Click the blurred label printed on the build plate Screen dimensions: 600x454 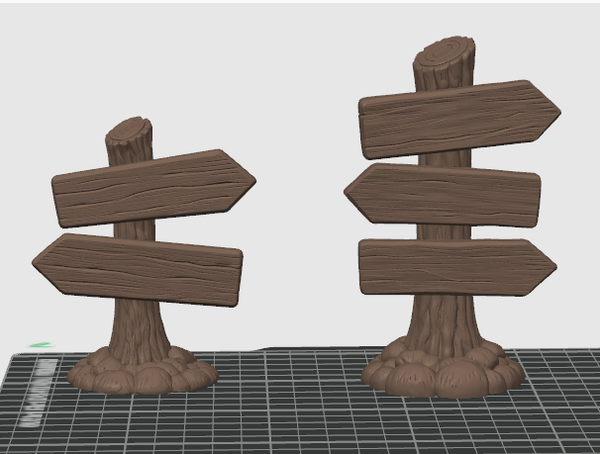pos(38,393)
